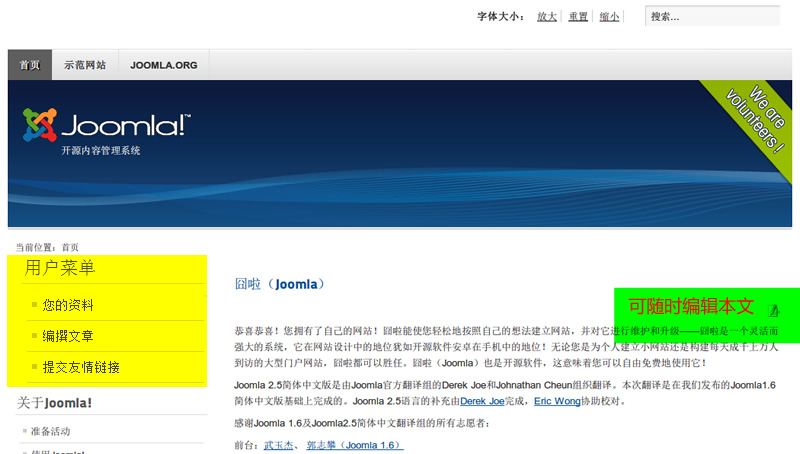Focus the 搜索 search input field
The image size is (800, 454).
point(712,16)
